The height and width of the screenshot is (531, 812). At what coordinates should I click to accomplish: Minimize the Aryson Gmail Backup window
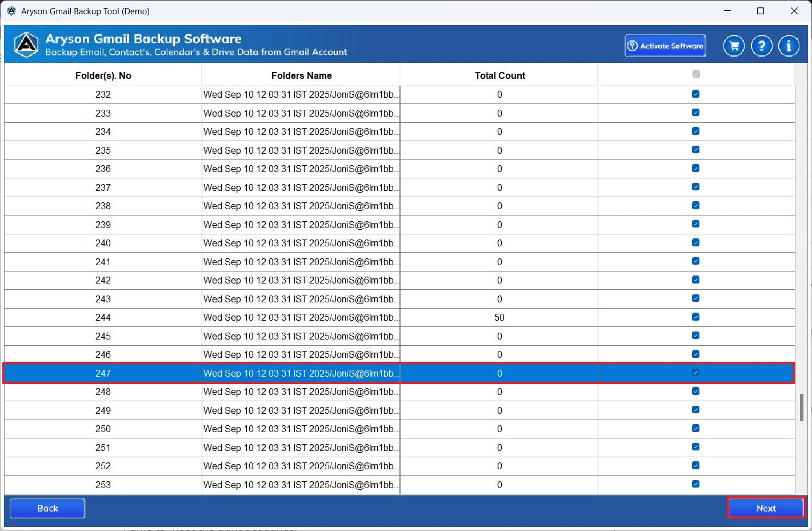click(x=727, y=11)
